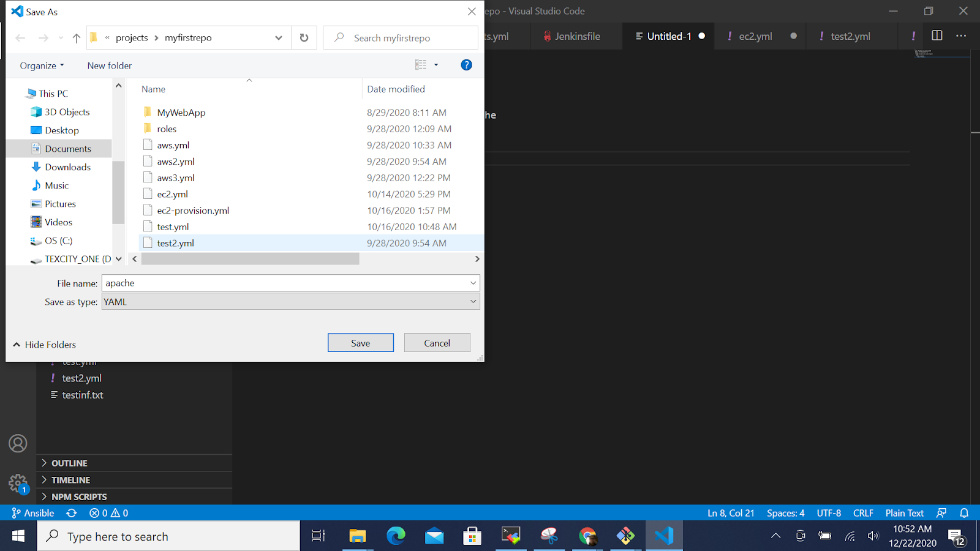Select Pictures in navigation pane
Screen dimensions: 980x551
[x=60, y=204]
